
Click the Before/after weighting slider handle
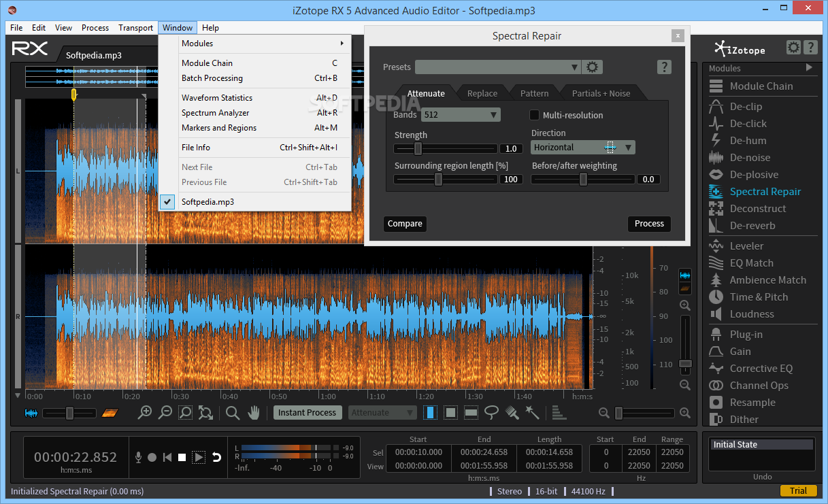coord(583,179)
